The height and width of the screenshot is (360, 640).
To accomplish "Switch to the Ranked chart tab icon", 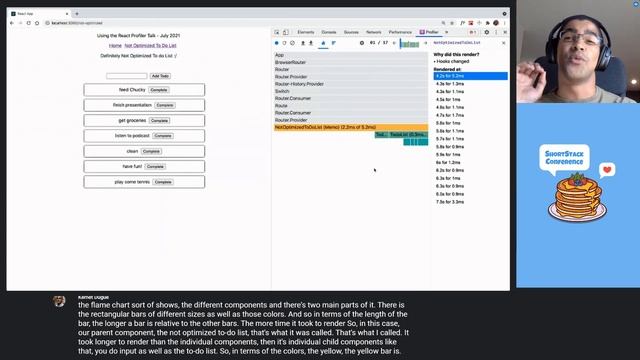I will (x=334, y=43).
